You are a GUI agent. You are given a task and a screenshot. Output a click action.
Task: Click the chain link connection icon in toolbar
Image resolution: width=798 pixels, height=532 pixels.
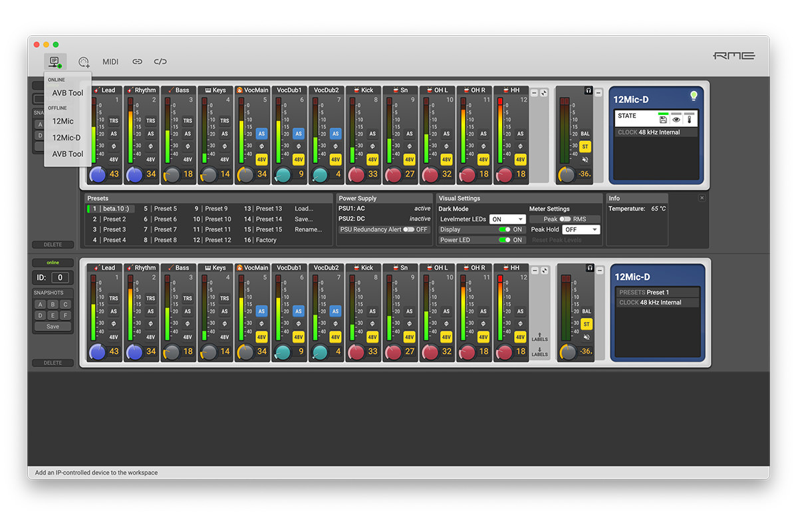pyautogui.click(x=137, y=61)
